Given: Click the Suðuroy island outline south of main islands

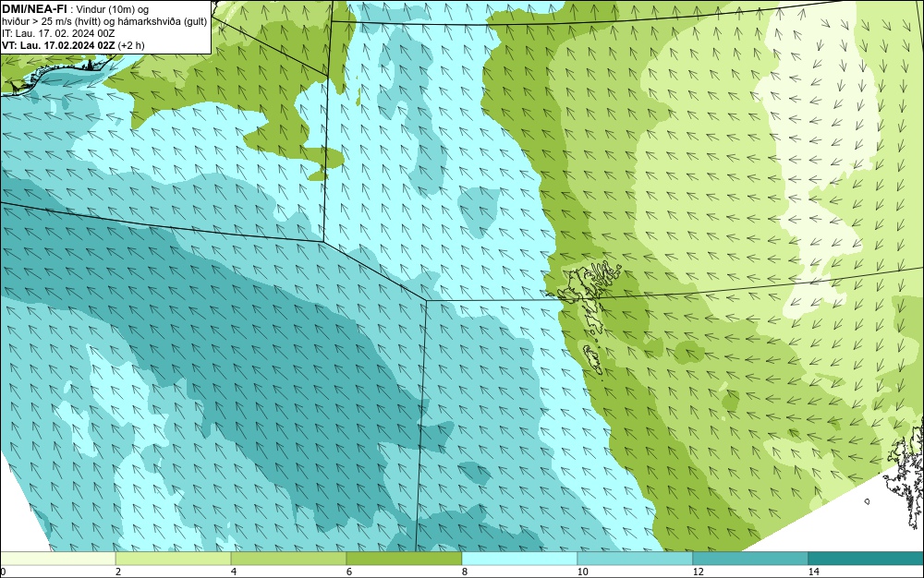Looking at the screenshot, I should pos(594,359).
